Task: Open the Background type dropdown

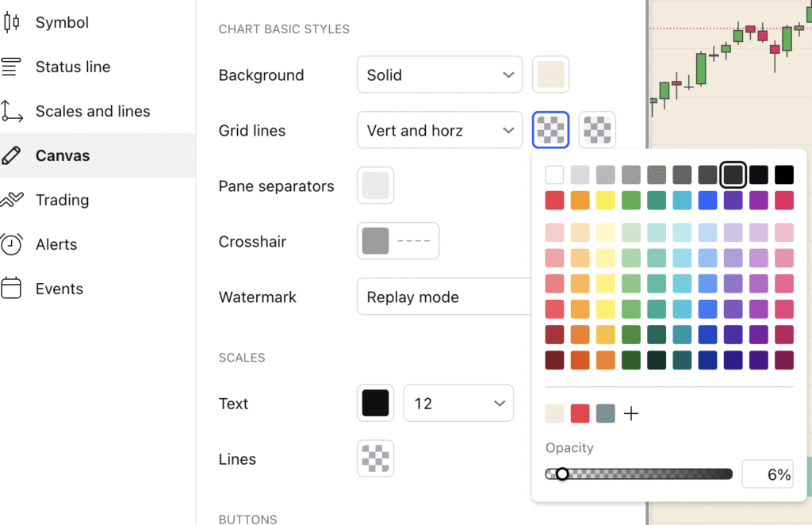Action: tap(439, 75)
